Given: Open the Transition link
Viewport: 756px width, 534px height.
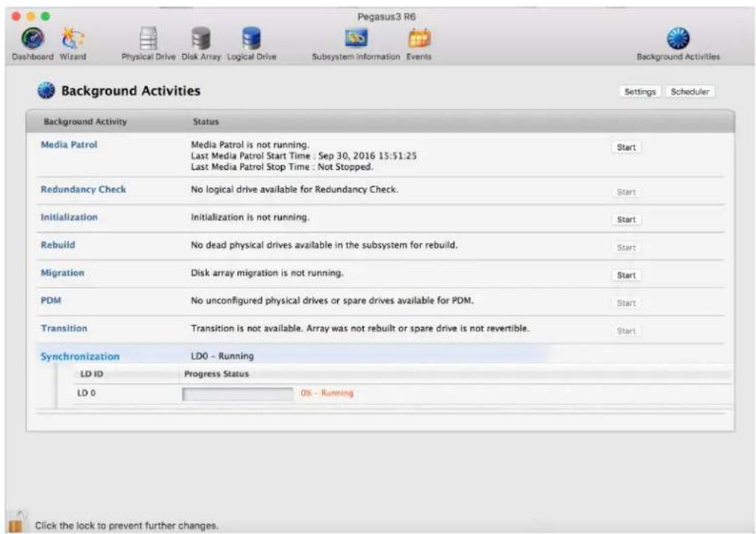Looking at the screenshot, I should [64, 328].
